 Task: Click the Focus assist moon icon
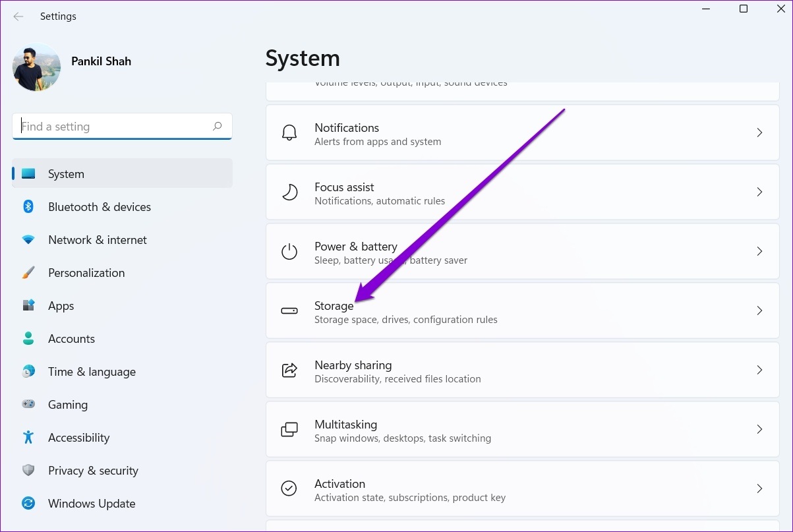point(289,192)
